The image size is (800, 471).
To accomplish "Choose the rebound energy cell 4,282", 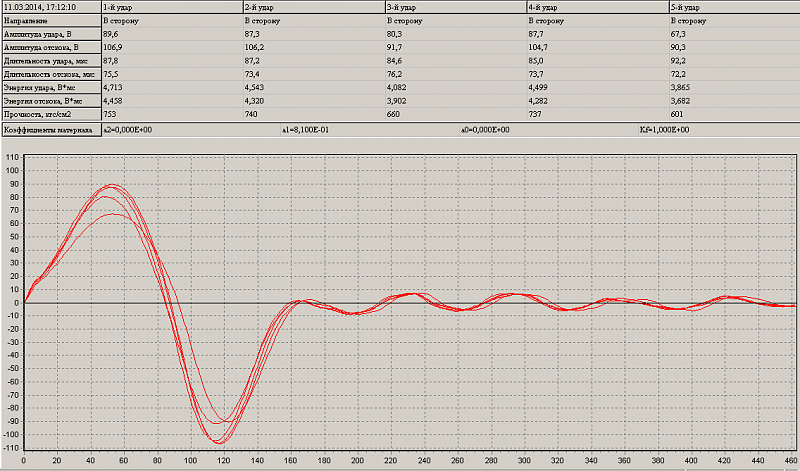I will (539, 101).
